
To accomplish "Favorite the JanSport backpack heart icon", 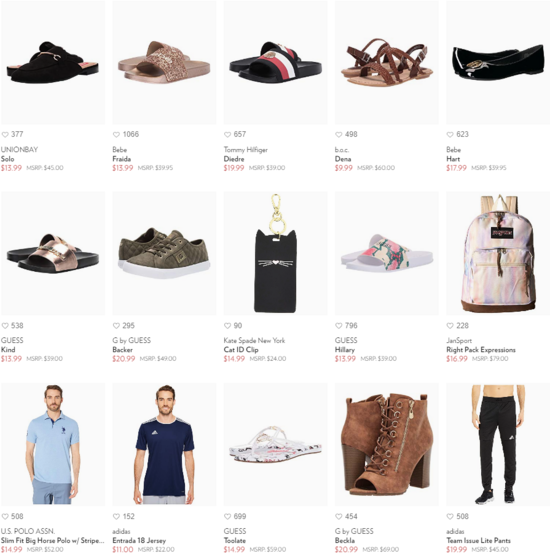I will (x=450, y=326).
